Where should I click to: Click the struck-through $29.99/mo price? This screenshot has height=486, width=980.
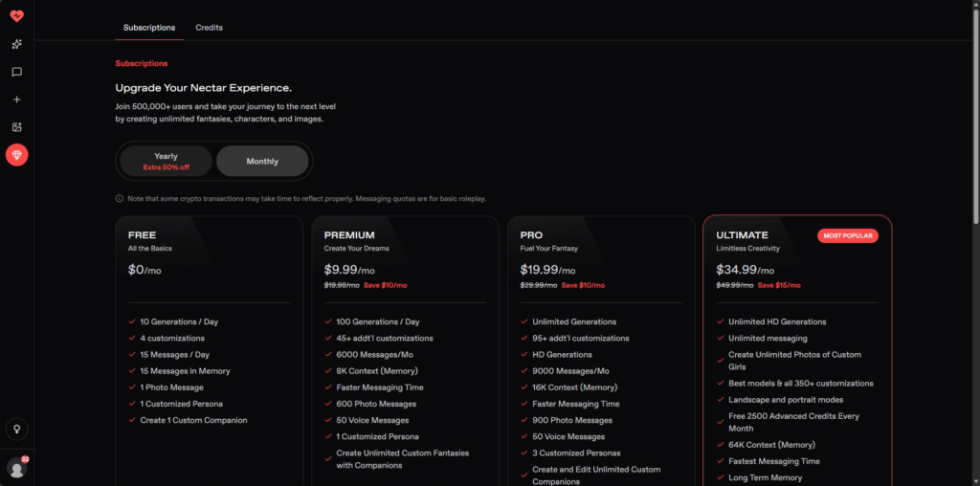(538, 285)
